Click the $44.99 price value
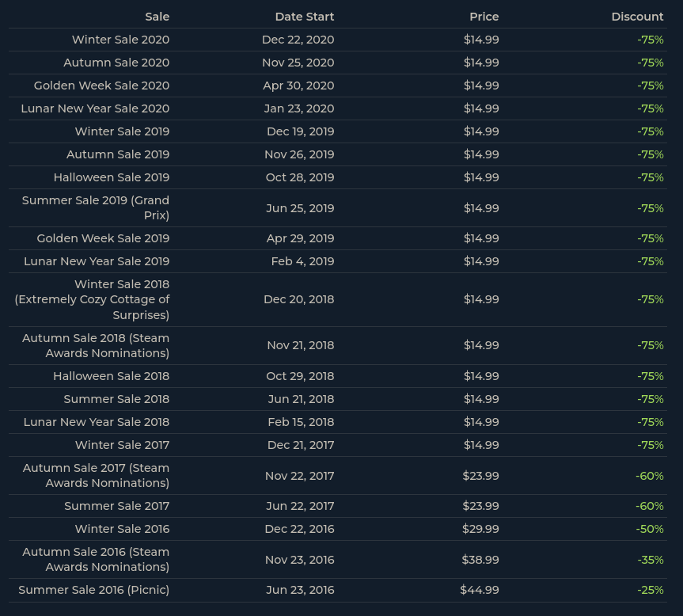 click(480, 590)
